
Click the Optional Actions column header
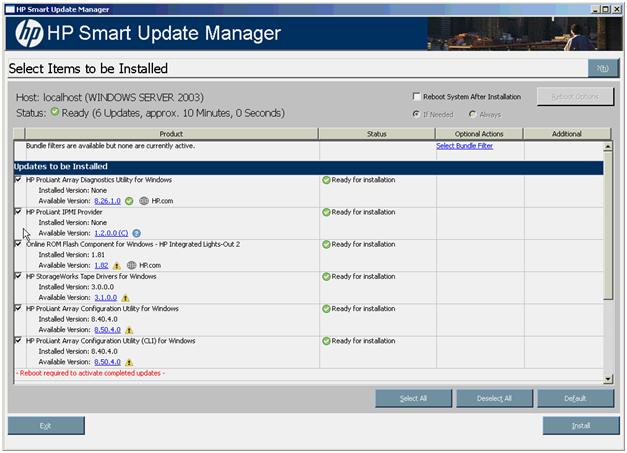click(479, 133)
